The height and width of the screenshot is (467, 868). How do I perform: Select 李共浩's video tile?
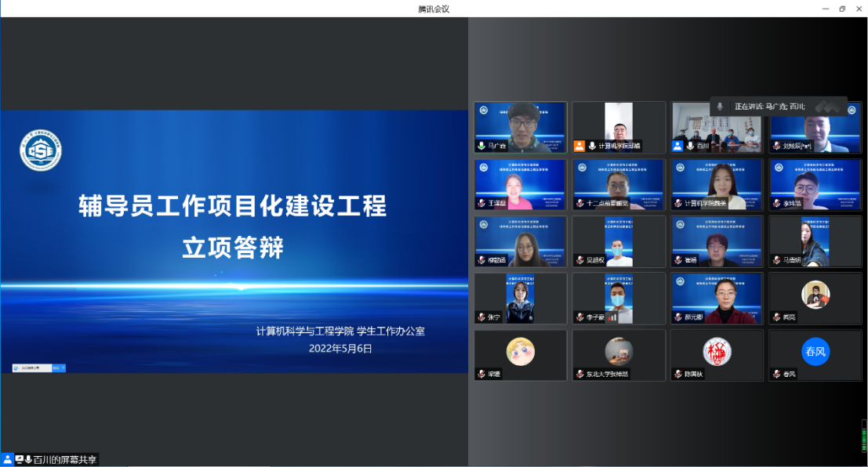pyautogui.click(x=815, y=184)
